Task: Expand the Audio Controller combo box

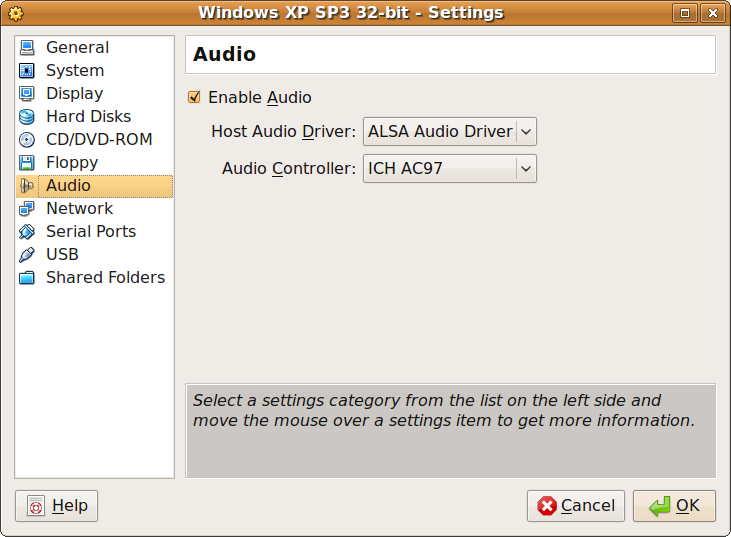Action: pos(449,169)
